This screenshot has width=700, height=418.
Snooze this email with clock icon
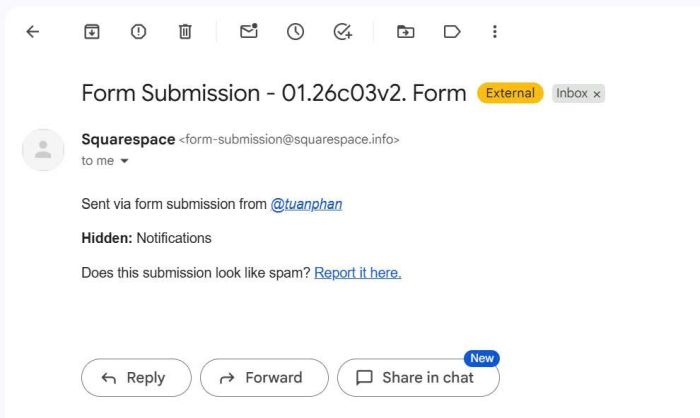[x=295, y=32]
